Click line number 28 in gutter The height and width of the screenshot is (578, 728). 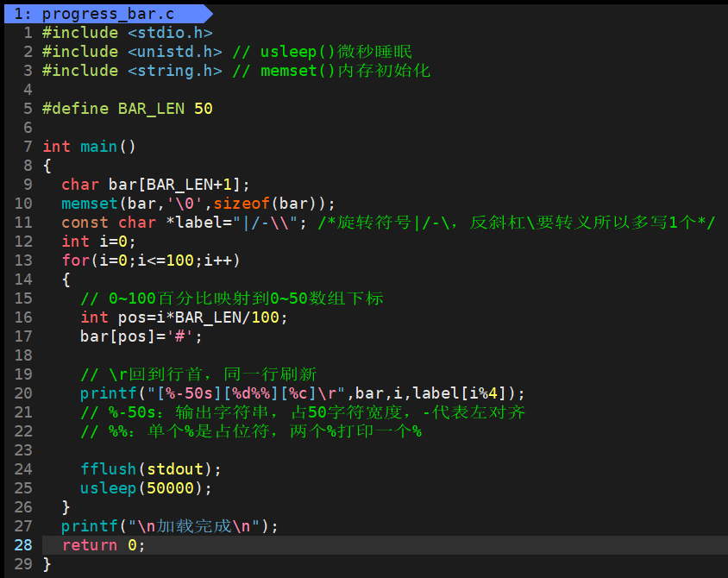coord(23,545)
